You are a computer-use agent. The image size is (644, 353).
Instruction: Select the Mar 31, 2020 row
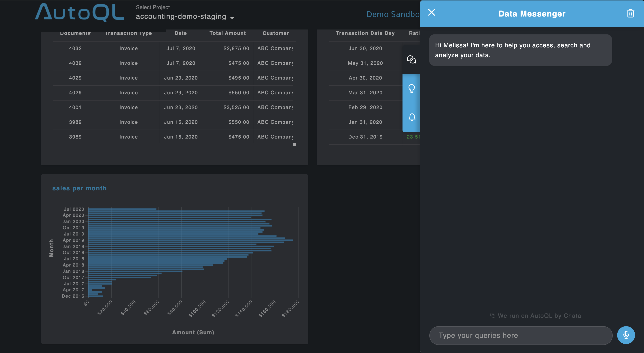[365, 93]
